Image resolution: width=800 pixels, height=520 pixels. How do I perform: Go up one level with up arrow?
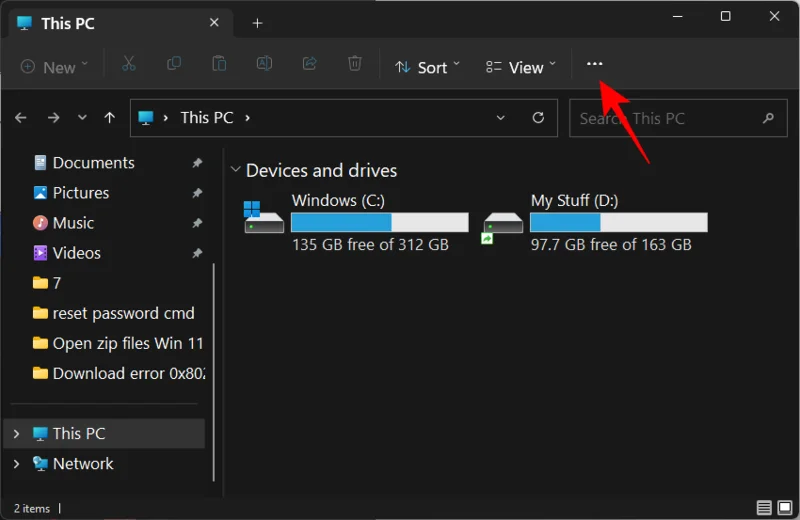tap(109, 118)
